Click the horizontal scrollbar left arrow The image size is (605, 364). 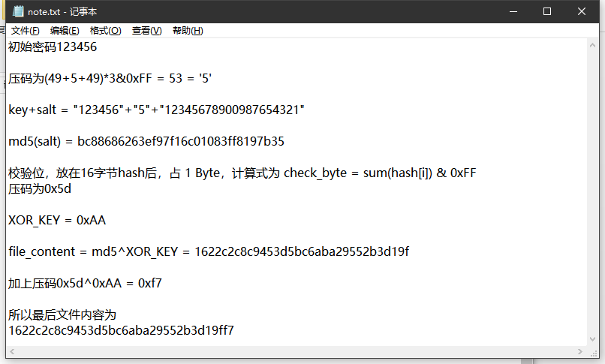coord(13,352)
